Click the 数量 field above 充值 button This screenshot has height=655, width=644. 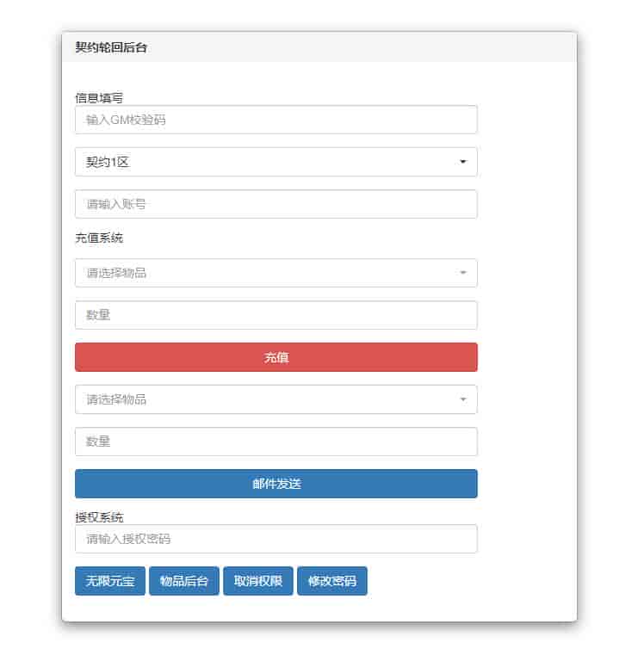tap(276, 315)
